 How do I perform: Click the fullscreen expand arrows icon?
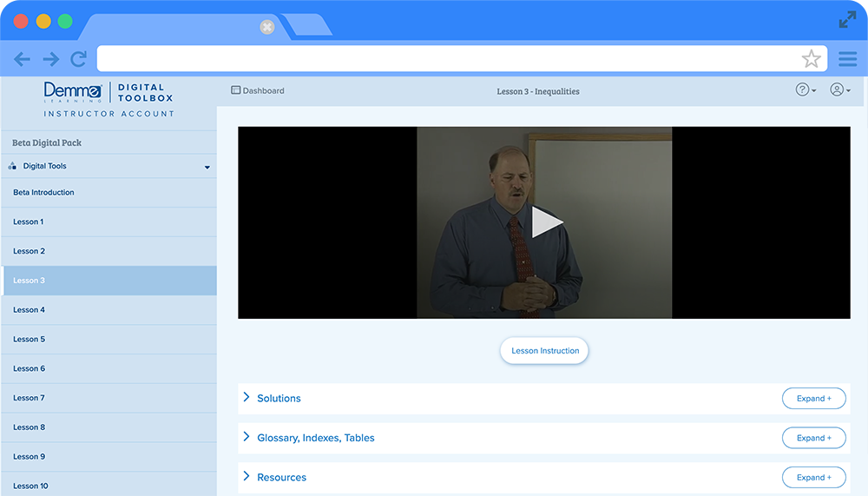[x=847, y=19]
